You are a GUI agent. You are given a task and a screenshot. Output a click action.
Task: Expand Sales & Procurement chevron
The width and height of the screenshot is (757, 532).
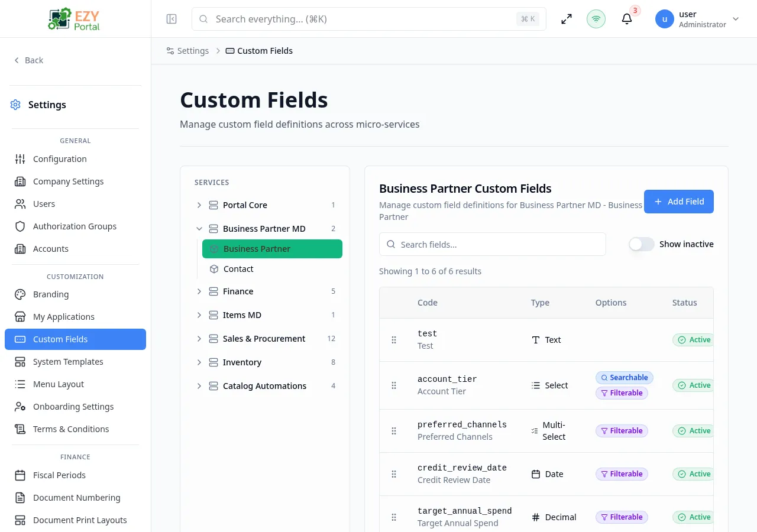(x=199, y=339)
